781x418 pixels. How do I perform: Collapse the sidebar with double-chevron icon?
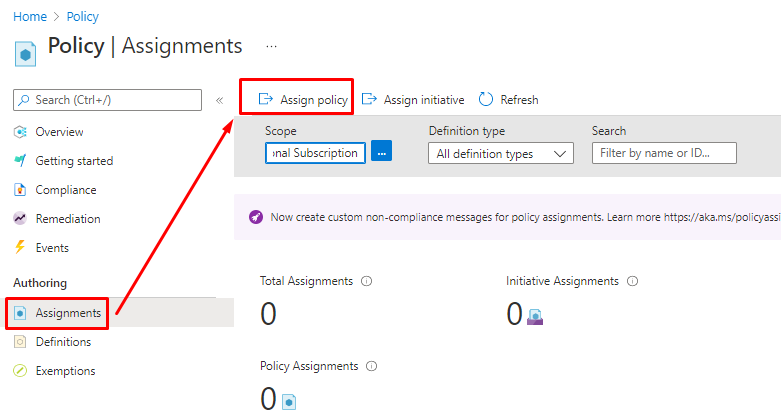click(219, 100)
